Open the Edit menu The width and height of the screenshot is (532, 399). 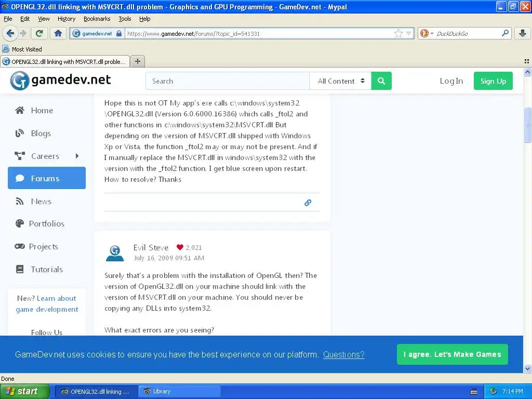pos(25,19)
